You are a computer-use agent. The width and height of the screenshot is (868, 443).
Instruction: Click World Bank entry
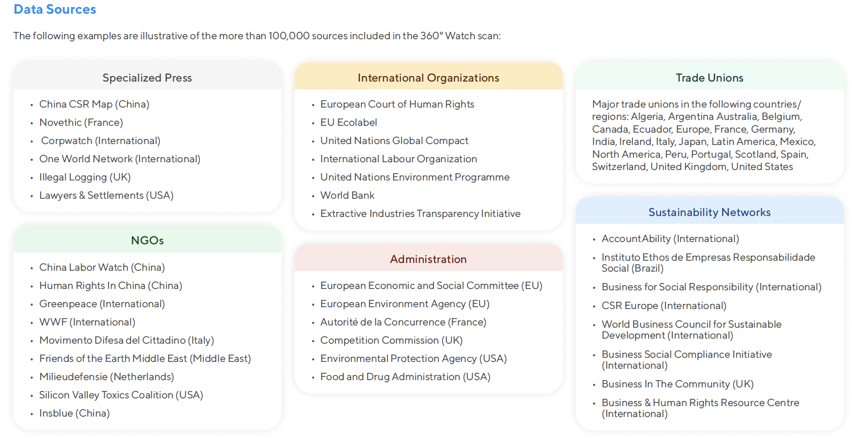[x=347, y=196]
